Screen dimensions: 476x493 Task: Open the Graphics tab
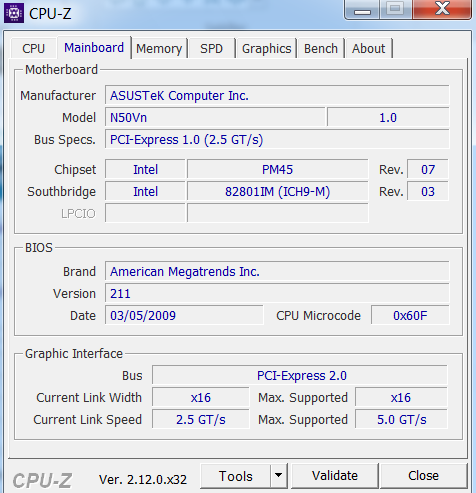click(266, 49)
